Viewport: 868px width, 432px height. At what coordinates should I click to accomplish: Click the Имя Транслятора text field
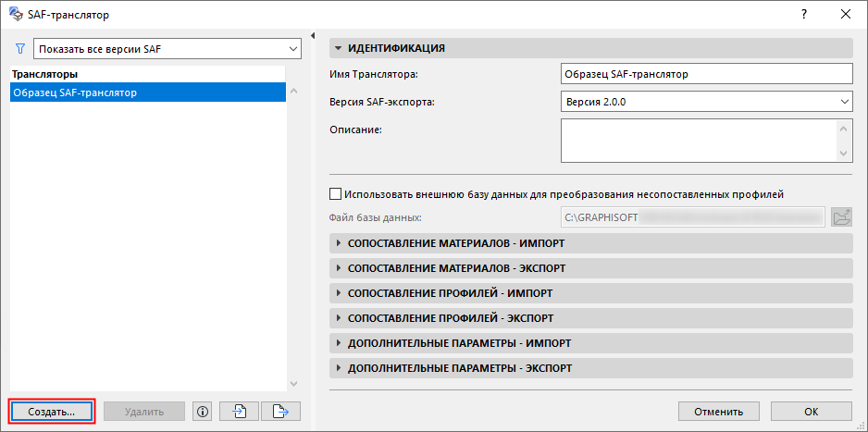coord(706,74)
